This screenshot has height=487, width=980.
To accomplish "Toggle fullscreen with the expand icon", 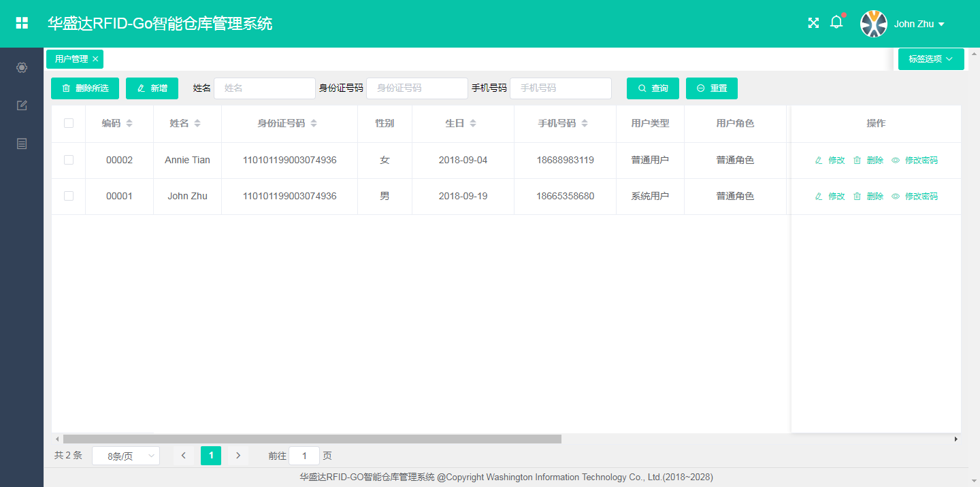I will pos(813,23).
